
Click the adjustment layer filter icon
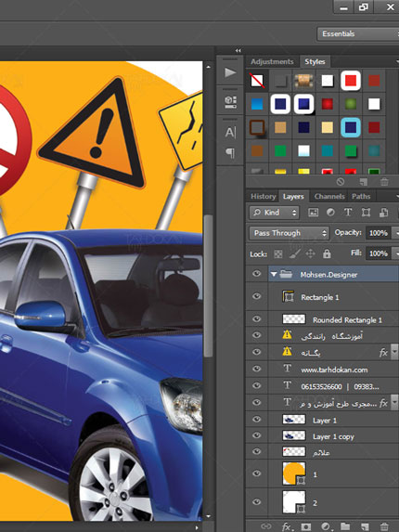pyautogui.click(x=330, y=213)
